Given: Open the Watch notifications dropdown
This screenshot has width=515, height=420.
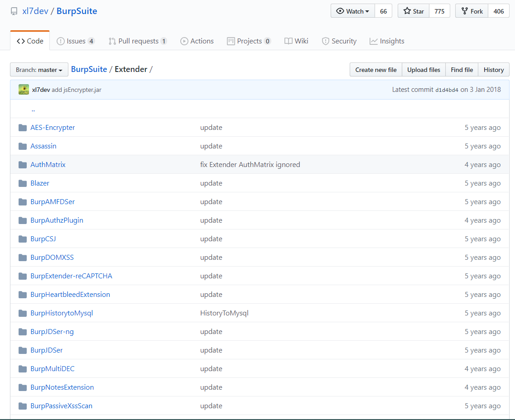Looking at the screenshot, I should 353,11.
